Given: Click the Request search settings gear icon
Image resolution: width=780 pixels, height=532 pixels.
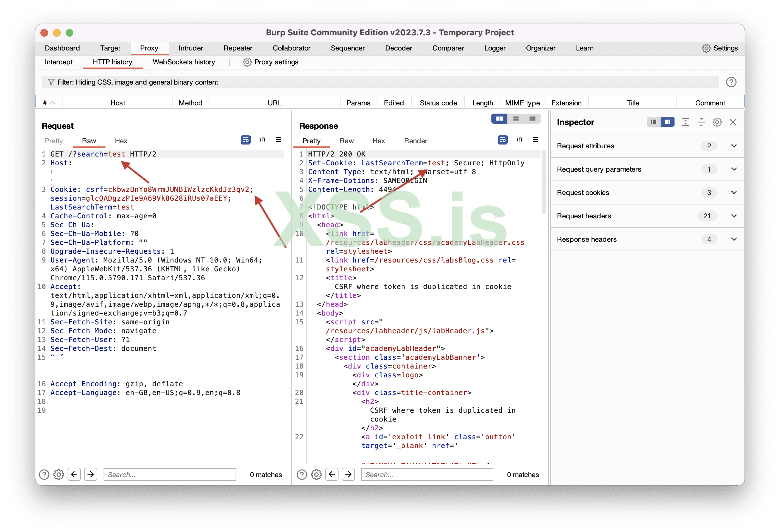Looking at the screenshot, I should (x=59, y=474).
